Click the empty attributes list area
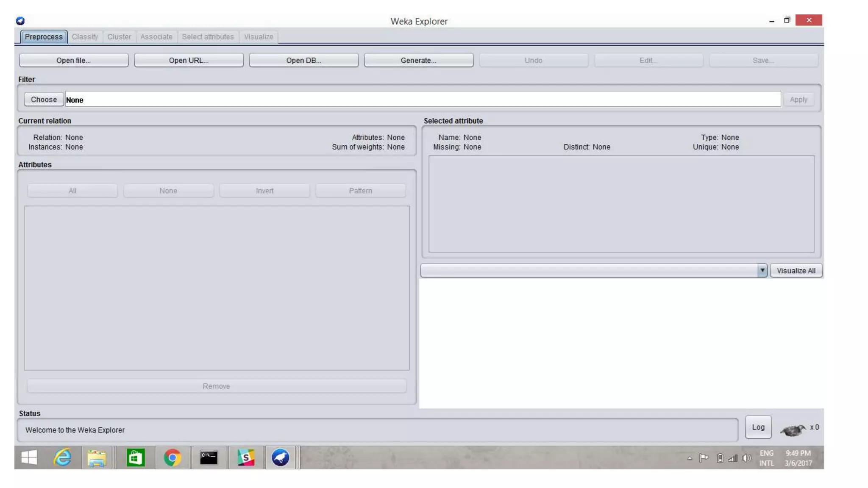This screenshot has width=868, height=488. point(217,288)
